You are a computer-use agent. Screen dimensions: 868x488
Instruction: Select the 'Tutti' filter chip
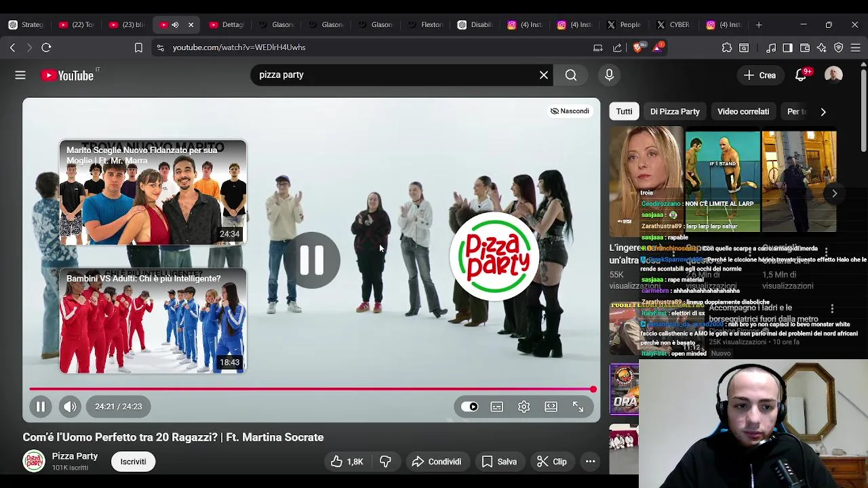click(x=624, y=111)
